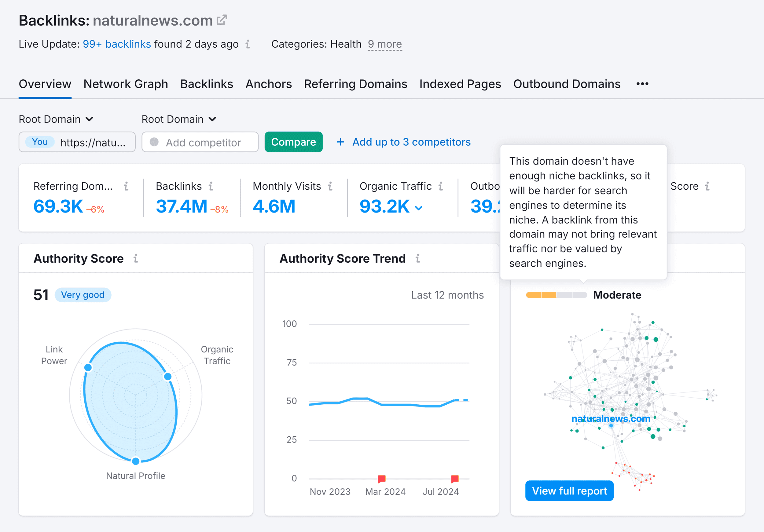
Task: Switch to Network Graph tab
Action: 126,84
